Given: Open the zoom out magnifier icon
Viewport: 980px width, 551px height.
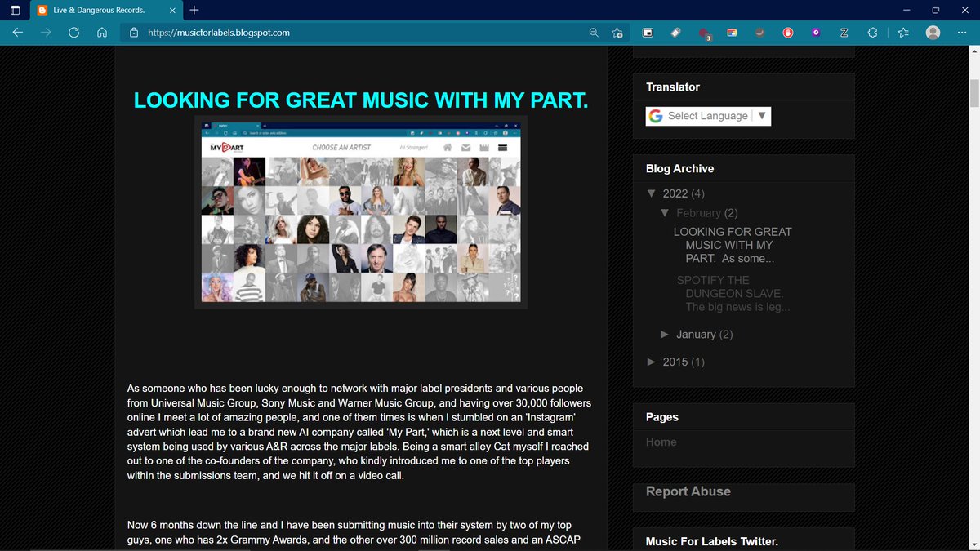Looking at the screenshot, I should click(594, 33).
